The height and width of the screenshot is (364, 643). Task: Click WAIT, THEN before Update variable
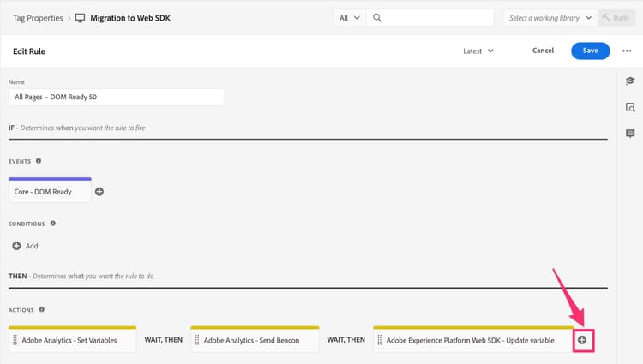[x=346, y=340]
